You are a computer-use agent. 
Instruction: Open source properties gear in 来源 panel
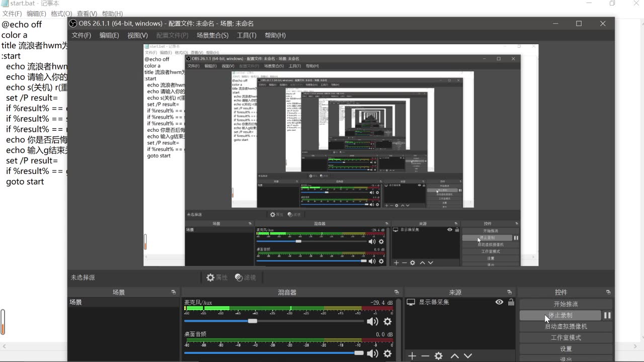tap(439, 356)
